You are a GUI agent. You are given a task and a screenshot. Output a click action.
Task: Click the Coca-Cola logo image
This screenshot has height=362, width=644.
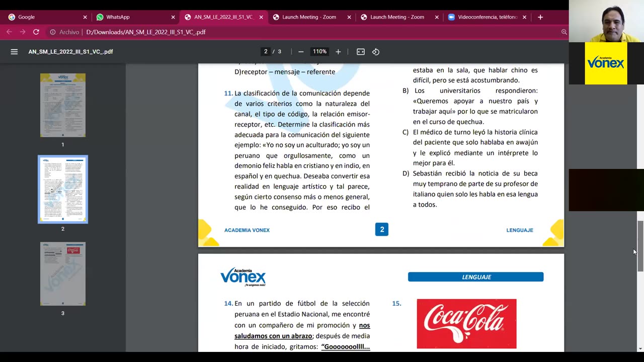[466, 324]
